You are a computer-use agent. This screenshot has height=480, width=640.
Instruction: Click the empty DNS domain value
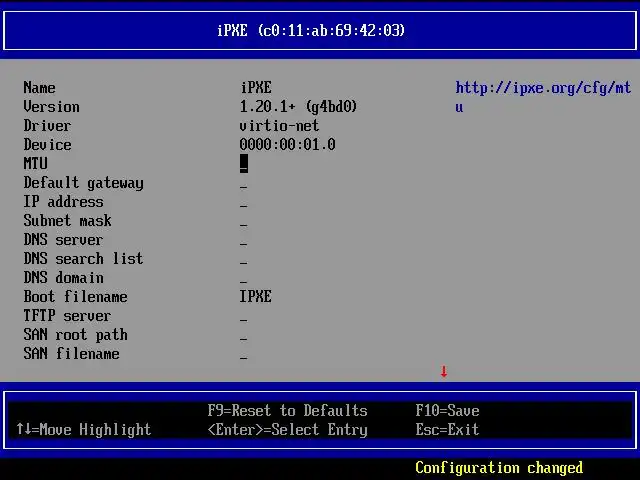(244, 282)
